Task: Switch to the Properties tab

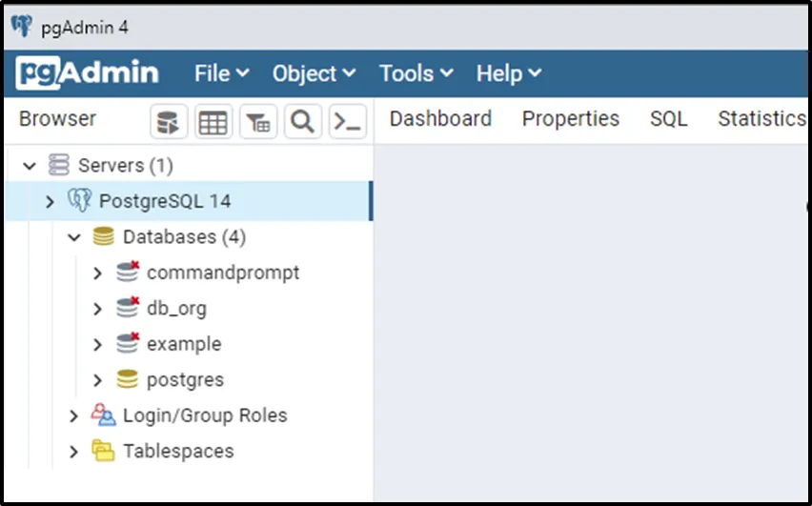Action: pos(570,119)
